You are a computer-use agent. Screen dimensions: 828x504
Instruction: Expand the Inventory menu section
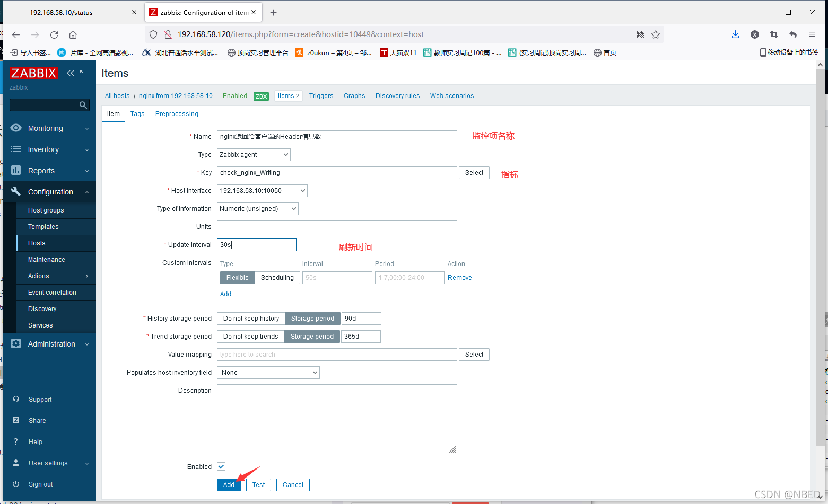coord(49,149)
